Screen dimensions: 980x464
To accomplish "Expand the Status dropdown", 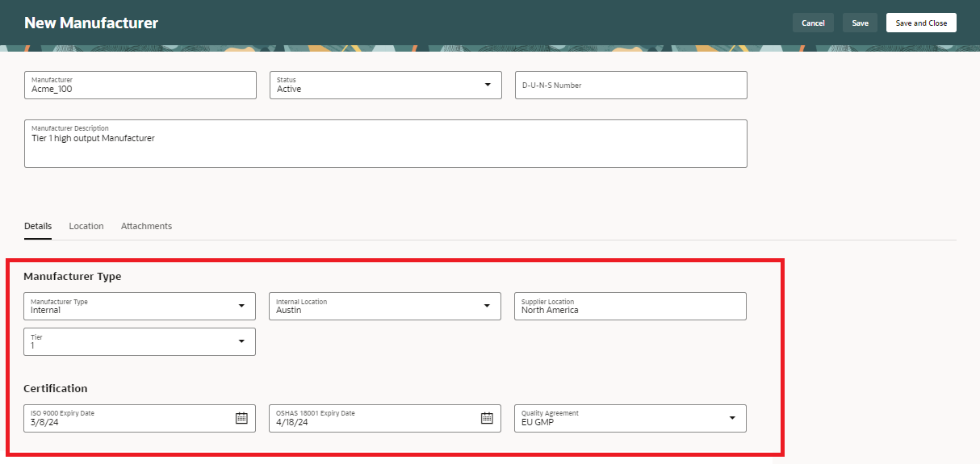I will tap(488, 85).
